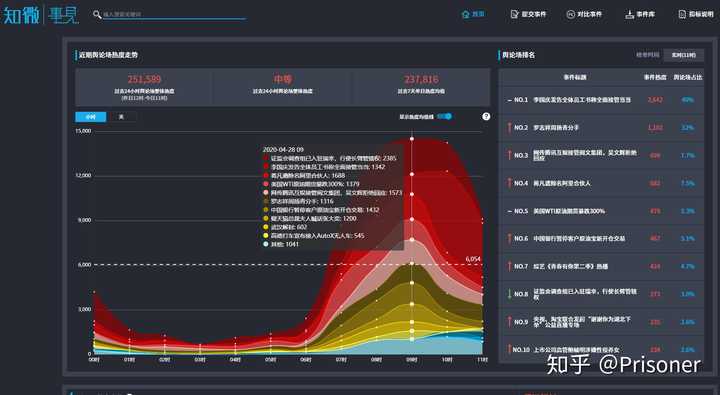The width and height of the screenshot is (720, 395).
Task: Click the 事件库 library icon
Action: coord(630,15)
